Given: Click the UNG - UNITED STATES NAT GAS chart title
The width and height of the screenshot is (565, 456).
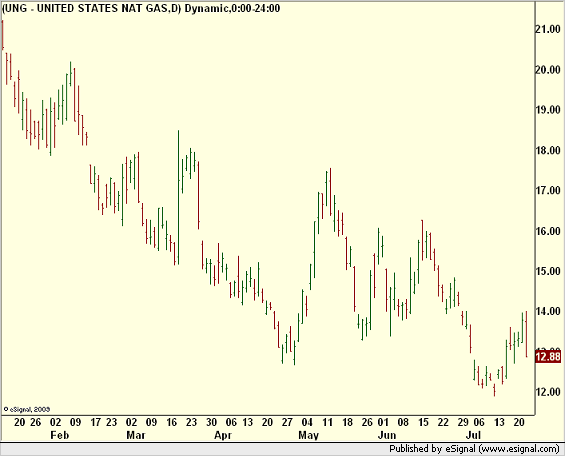Looking at the screenshot, I should [141, 8].
